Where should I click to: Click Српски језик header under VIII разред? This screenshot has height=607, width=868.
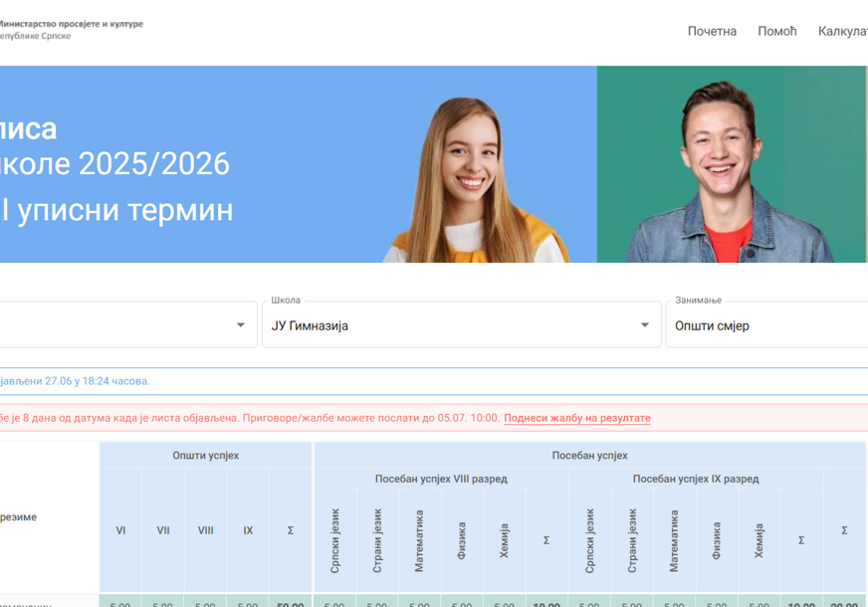click(x=334, y=540)
